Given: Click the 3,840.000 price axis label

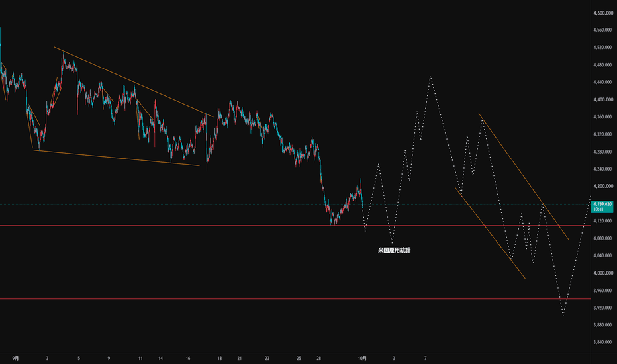Looking at the screenshot, I should (x=602, y=342).
